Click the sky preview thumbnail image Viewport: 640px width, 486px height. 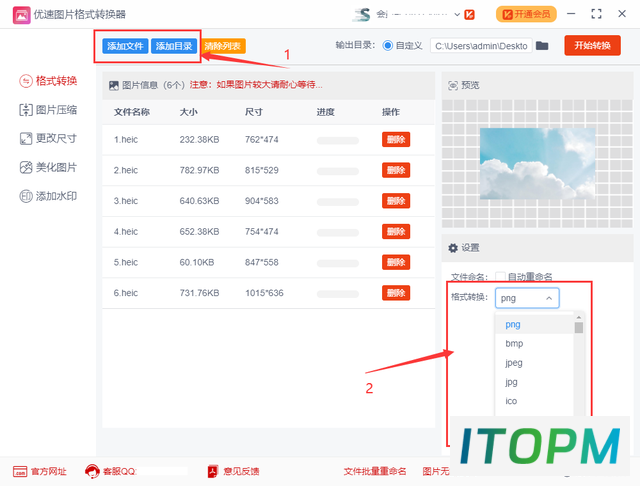tap(538, 164)
